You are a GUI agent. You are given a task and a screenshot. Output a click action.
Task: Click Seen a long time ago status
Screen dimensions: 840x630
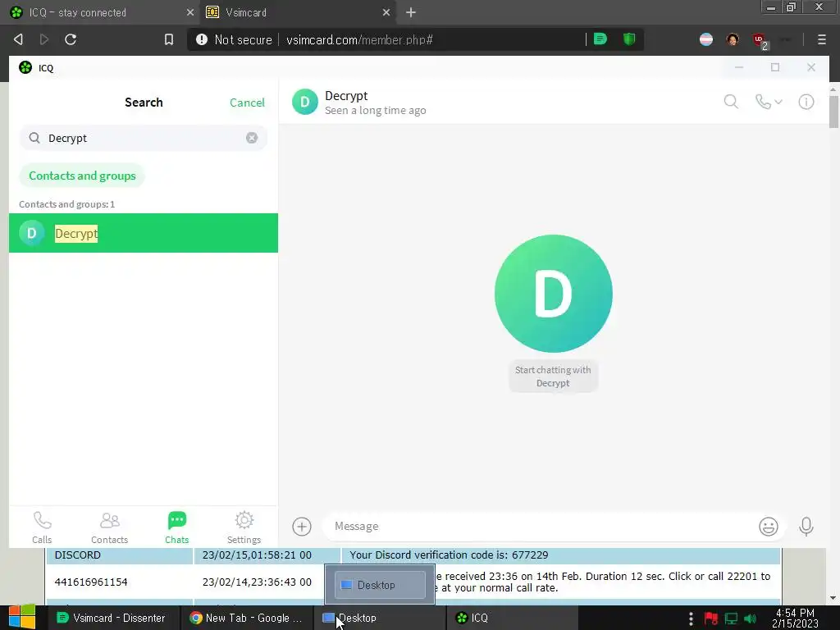[x=375, y=111]
